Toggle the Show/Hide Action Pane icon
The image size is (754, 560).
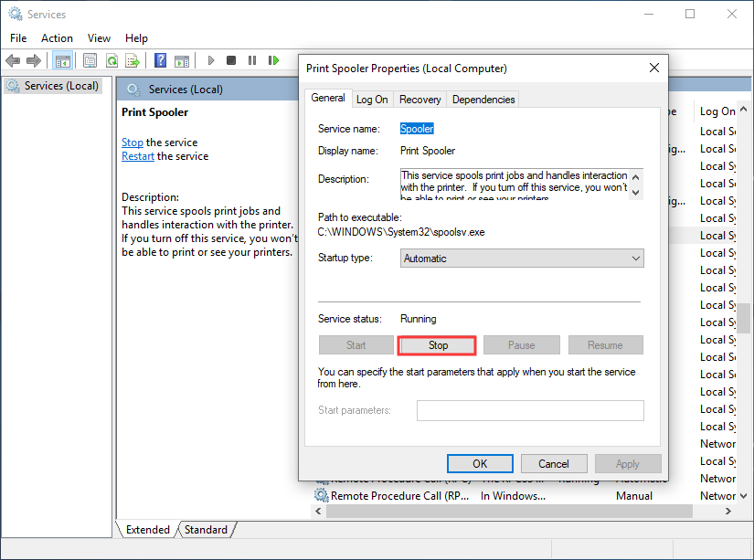pos(182,60)
